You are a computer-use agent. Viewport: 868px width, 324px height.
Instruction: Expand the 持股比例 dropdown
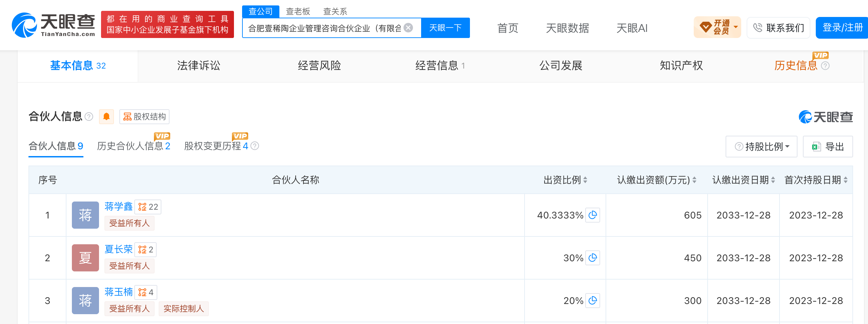coord(761,147)
